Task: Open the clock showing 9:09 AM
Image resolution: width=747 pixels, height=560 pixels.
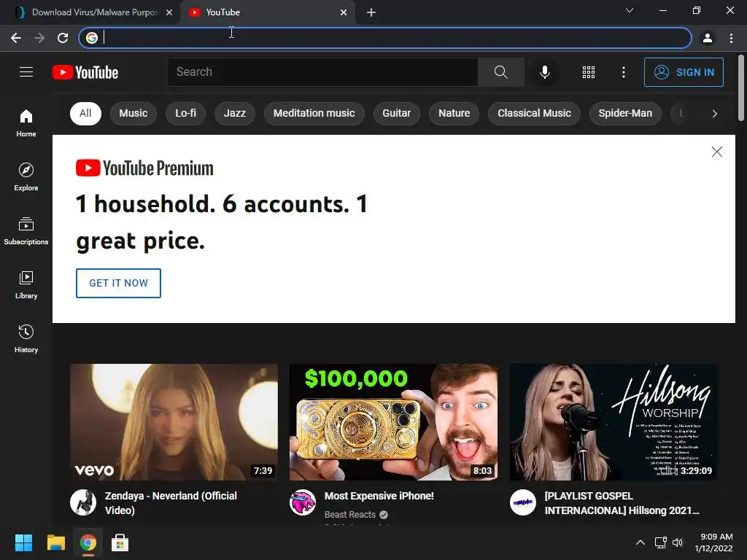Action: coord(713,542)
